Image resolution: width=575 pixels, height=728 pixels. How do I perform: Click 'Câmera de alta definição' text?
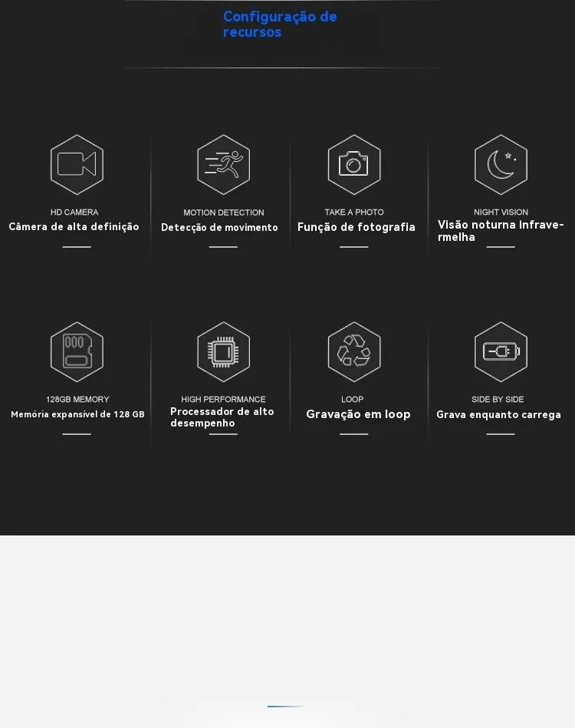[74, 226]
